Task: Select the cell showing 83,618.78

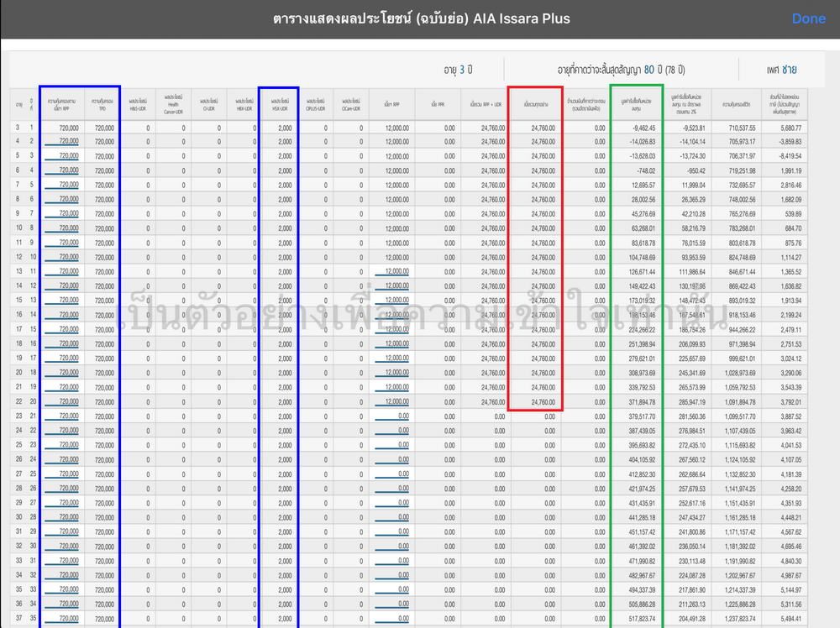Action: pyautogui.click(x=643, y=243)
